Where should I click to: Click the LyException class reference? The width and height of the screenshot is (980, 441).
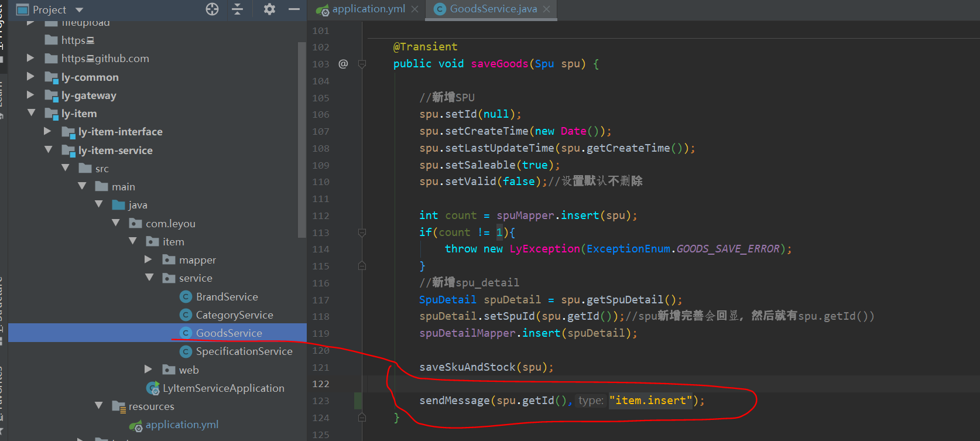tap(544, 249)
